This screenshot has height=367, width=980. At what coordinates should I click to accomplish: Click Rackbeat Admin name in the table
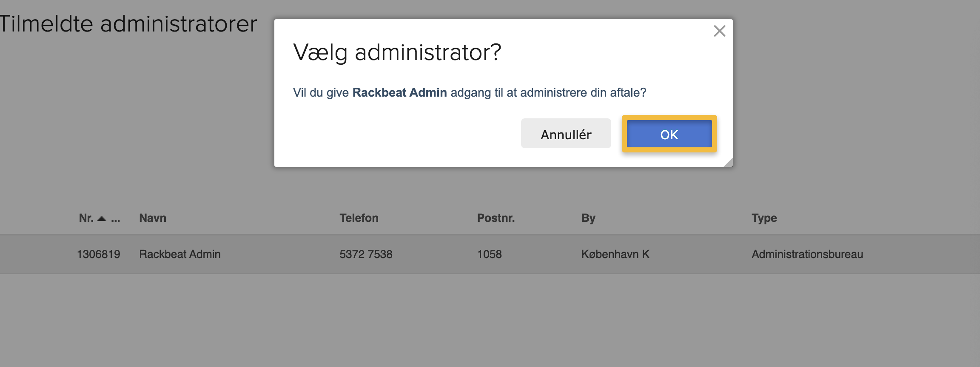pyautogui.click(x=180, y=254)
